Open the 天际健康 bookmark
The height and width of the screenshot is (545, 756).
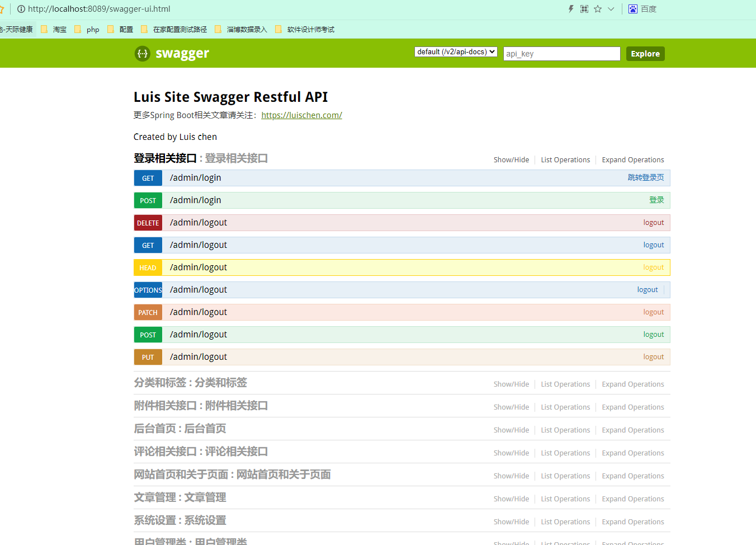coord(17,30)
